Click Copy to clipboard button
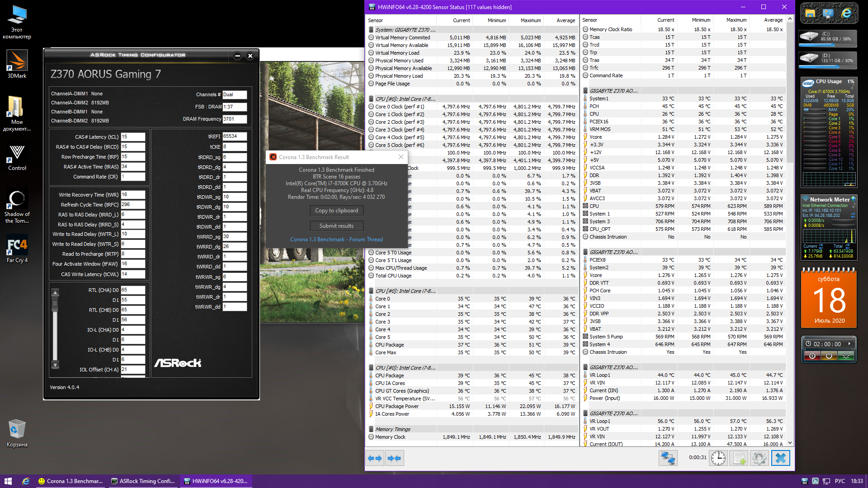868x488 pixels. tap(336, 211)
